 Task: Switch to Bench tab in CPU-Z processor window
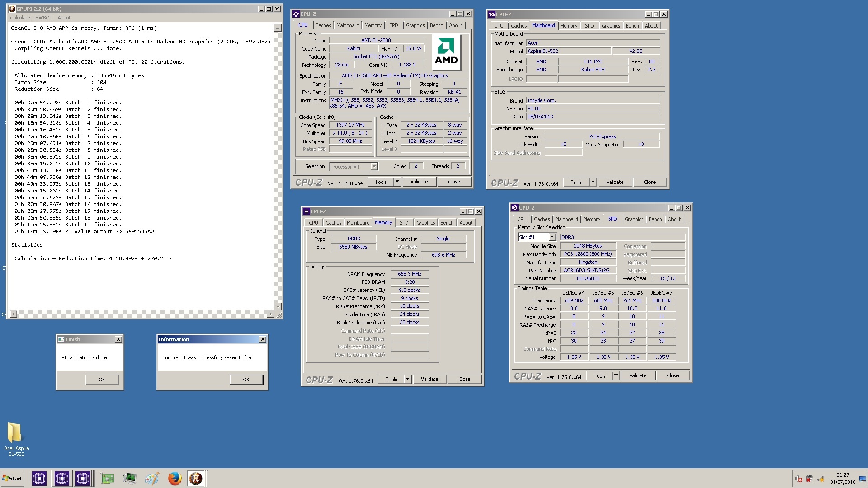click(436, 25)
